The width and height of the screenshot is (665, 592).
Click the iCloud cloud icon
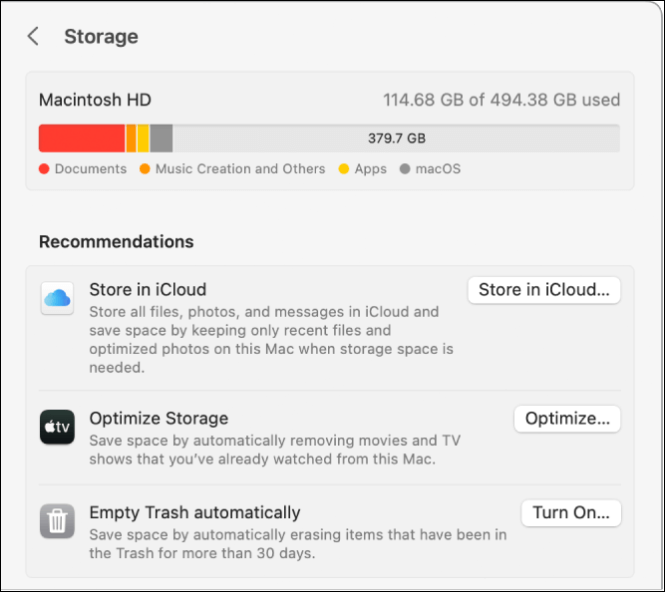[57, 298]
